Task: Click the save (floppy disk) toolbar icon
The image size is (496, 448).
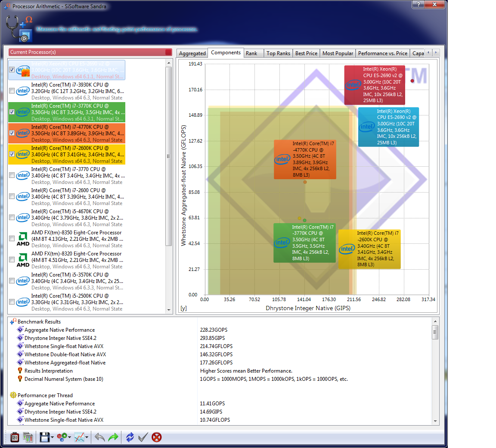Action: (x=44, y=437)
